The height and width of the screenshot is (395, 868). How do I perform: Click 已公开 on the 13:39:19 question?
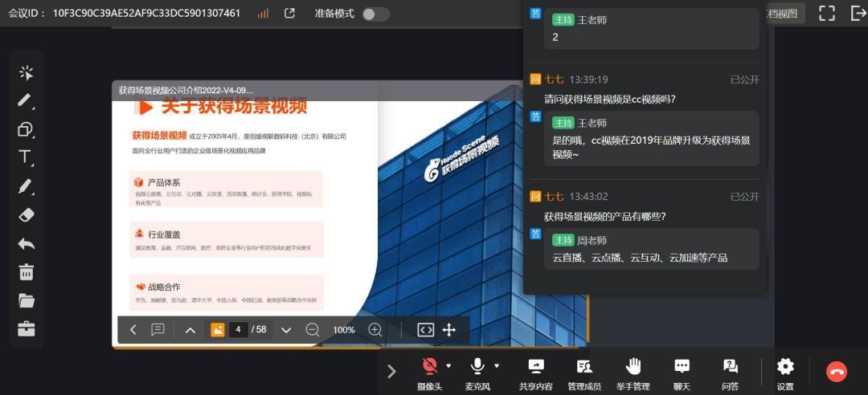click(744, 79)
